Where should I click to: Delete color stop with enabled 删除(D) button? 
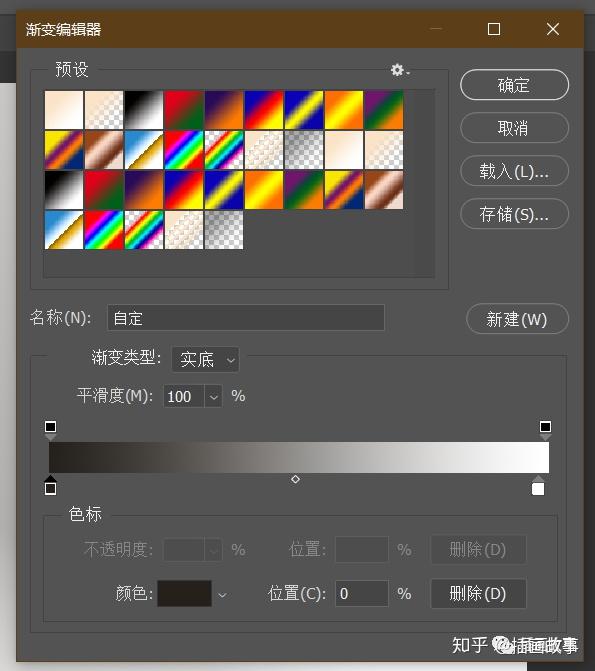click(x=478, y=594)
